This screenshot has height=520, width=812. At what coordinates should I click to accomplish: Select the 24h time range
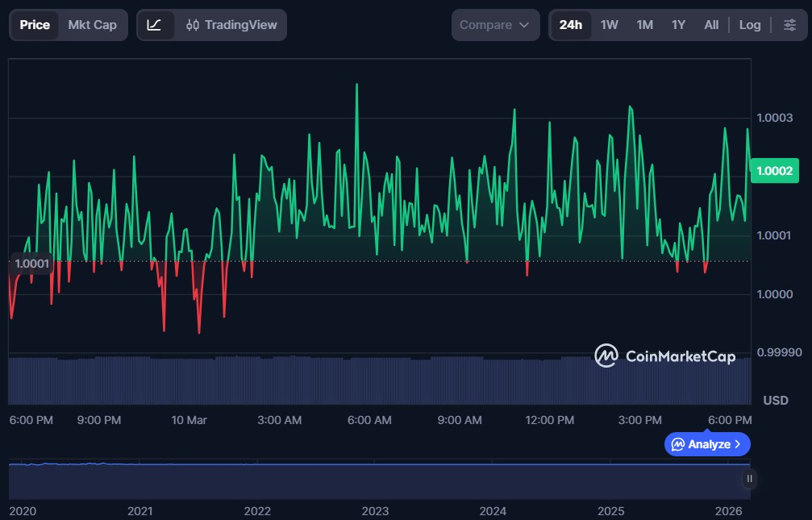pyautogui.click(x=570, y=25)
